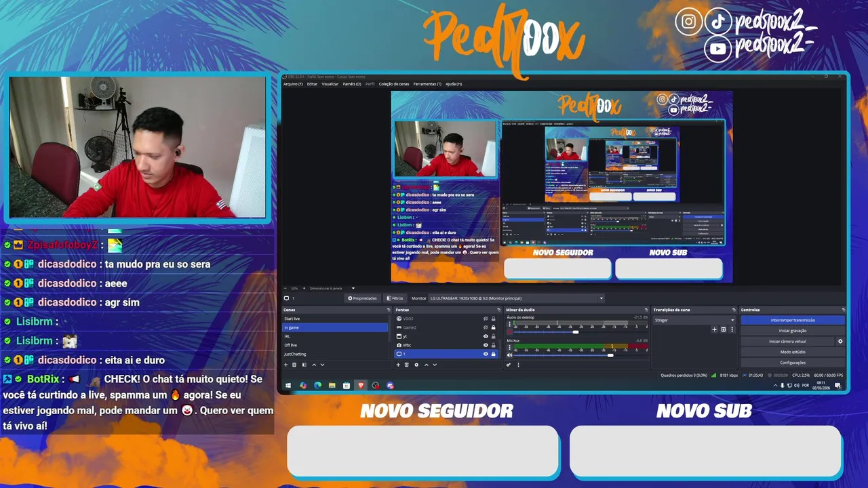Open the Ferramentas menu

point(427,84)
